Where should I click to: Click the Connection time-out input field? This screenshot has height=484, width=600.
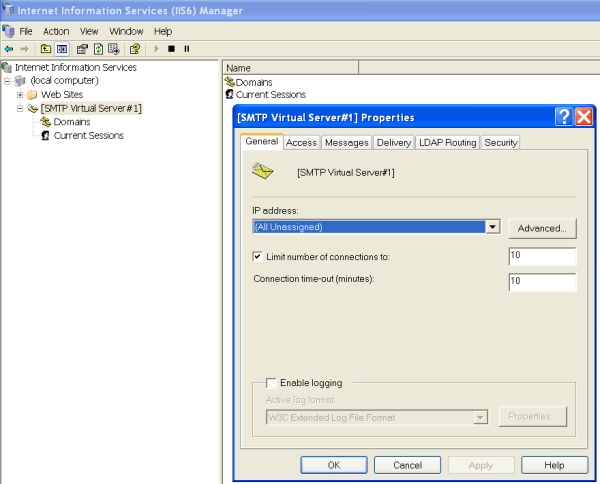542,282
